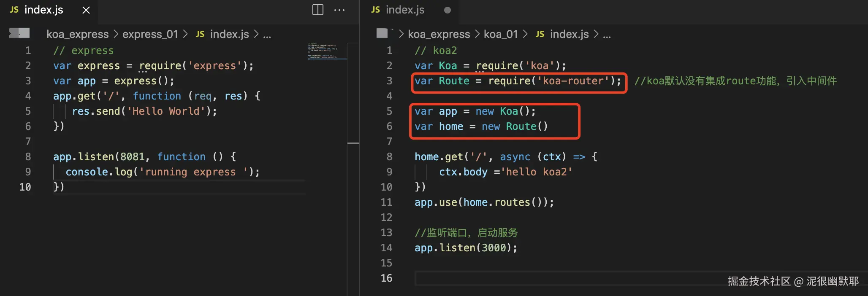Open koa_express breadcrumb in right editor
This screenshot has height=296, width=868.
click(439, 34)
